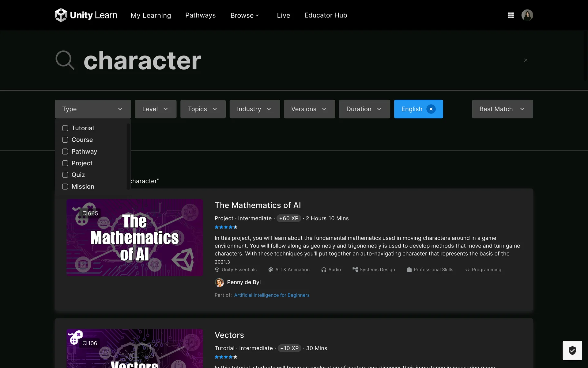
Task: Click the privacy shield icon
Action: point(572,350)
